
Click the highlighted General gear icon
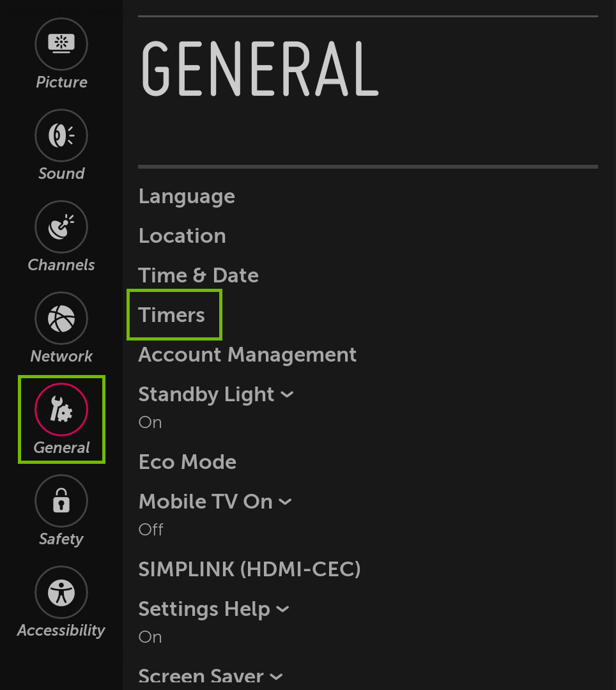click(61, 409)
